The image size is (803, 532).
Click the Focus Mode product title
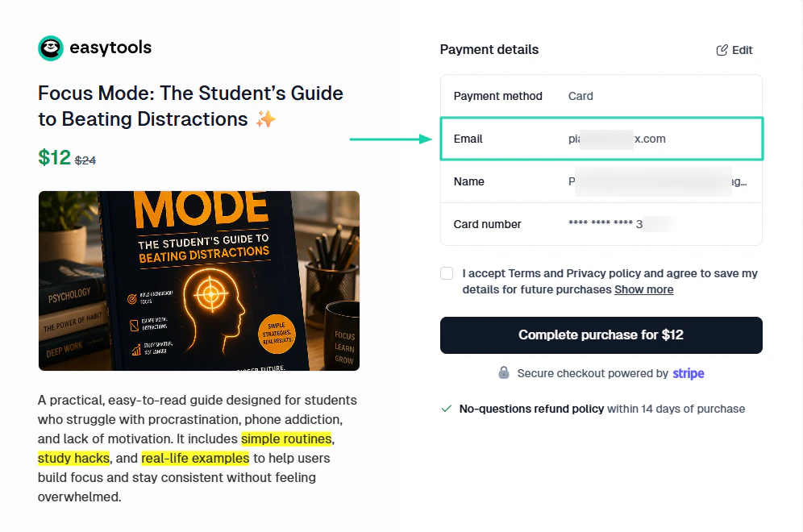pyautogui.click(x=190, y=106)
